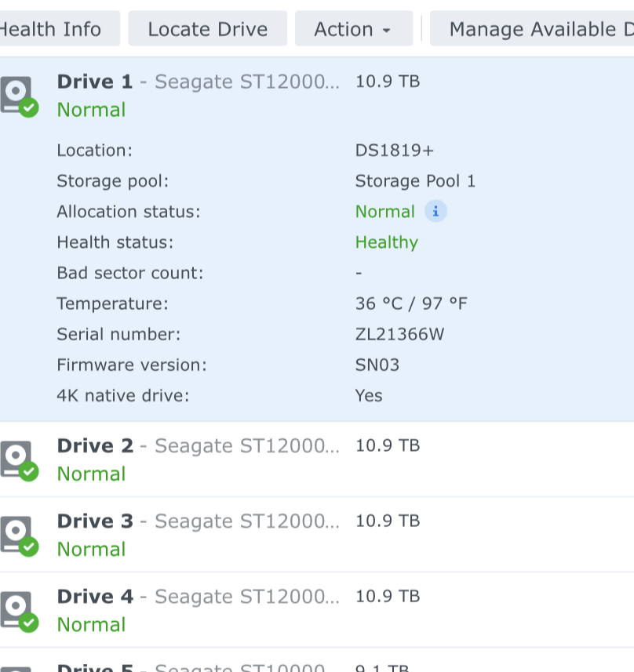Click the Storage pool label

113,181
